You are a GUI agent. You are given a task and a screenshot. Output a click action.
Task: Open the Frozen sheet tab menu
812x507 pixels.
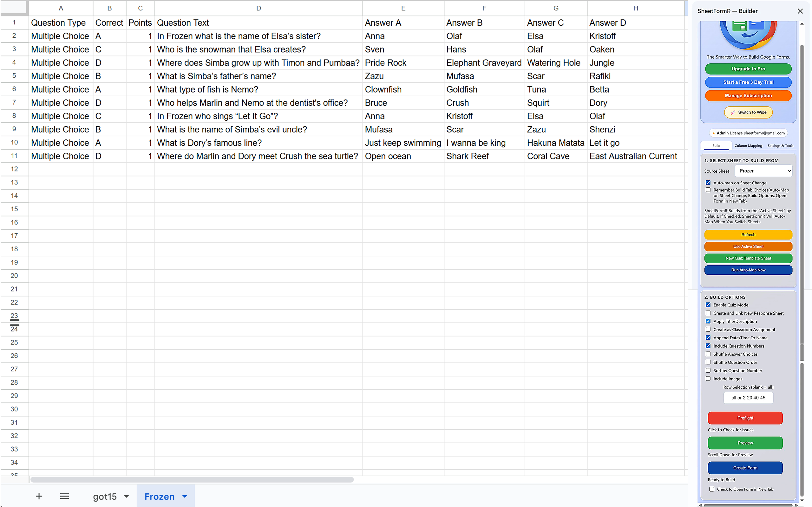pyautogui.click(x=185, y=496)
